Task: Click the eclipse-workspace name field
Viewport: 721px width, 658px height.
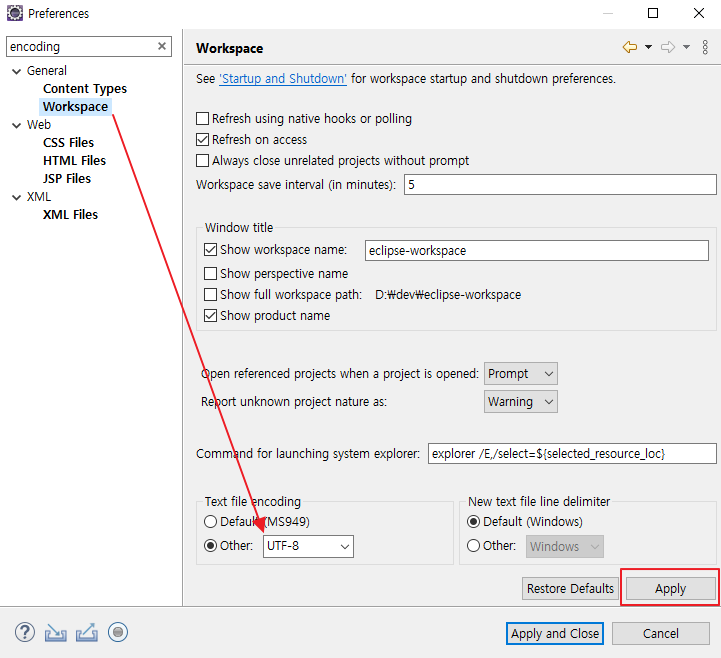Action: [537, 251]
